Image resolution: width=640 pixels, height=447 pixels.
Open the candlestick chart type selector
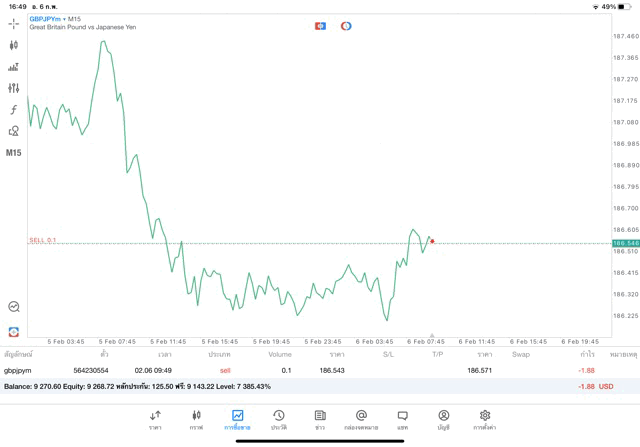point(13,45)
